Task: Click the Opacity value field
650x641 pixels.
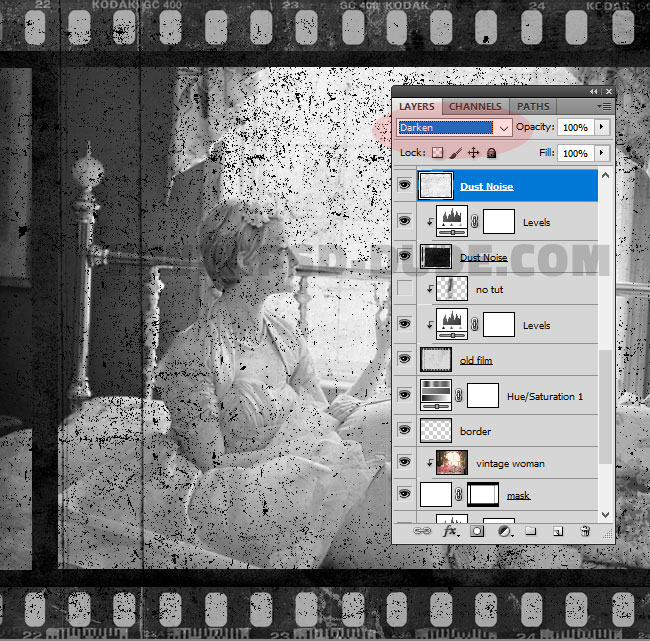Action: pos(575,127)
